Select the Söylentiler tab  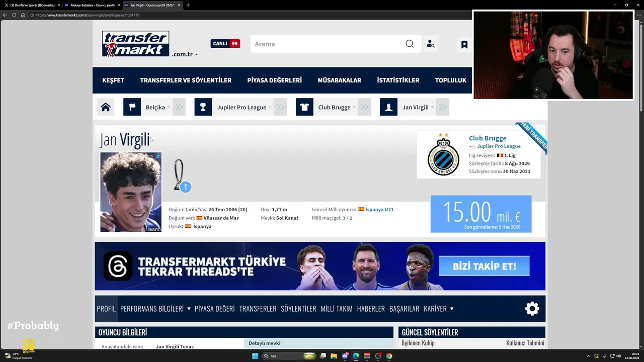(x=298, y=309)
